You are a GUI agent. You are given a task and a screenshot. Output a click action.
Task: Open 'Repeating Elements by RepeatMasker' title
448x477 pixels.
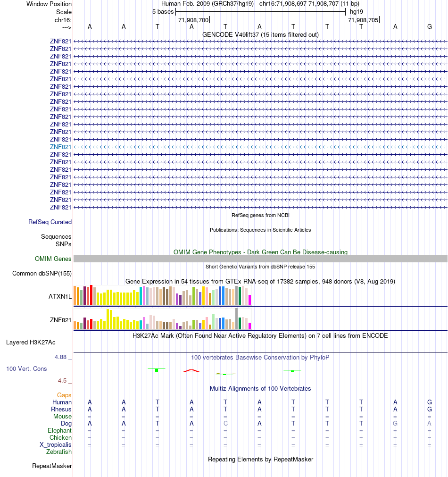260,460
